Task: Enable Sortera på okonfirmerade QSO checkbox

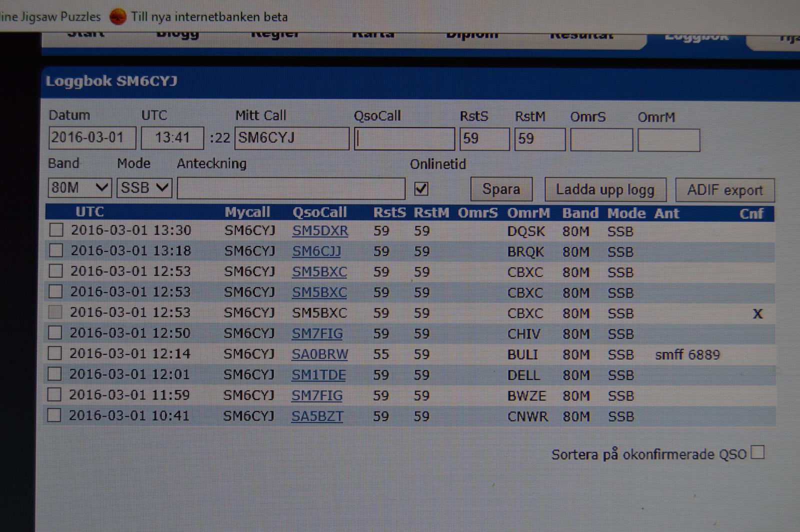Action: click(x=758, y=452)
